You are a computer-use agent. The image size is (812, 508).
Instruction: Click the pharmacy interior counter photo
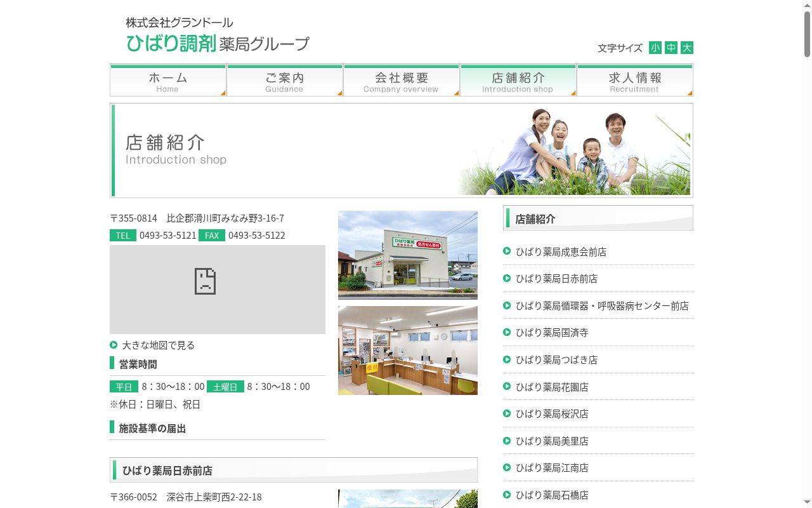[x=408, y=351]
